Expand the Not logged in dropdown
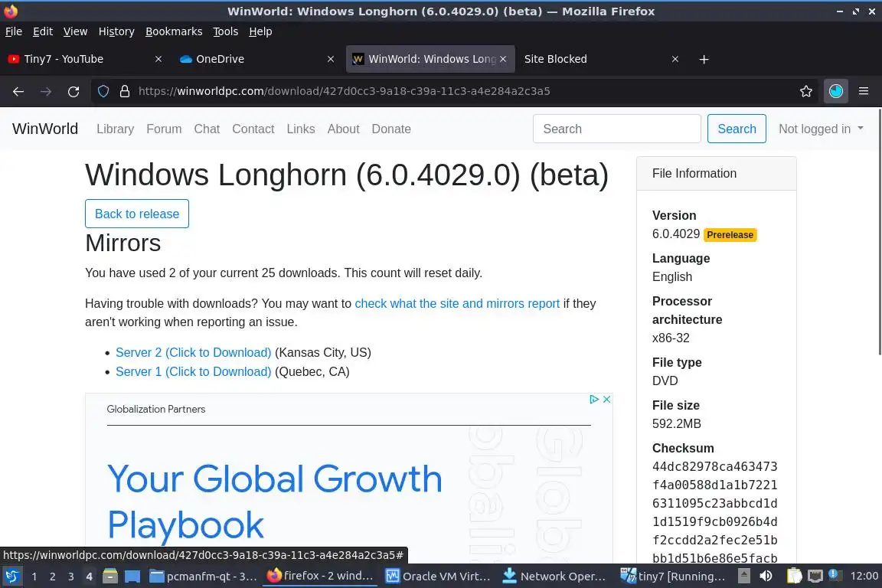 [821, 129]
